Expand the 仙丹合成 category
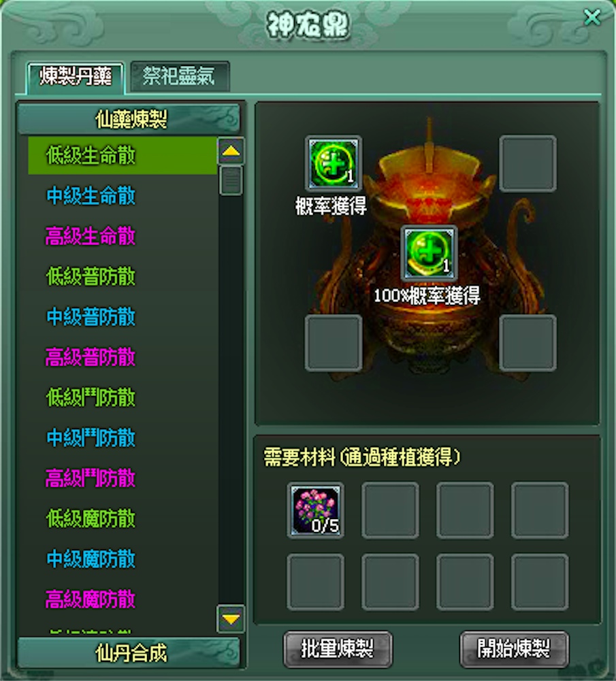The height and width of the screenshot is (681, 616). 129,652
